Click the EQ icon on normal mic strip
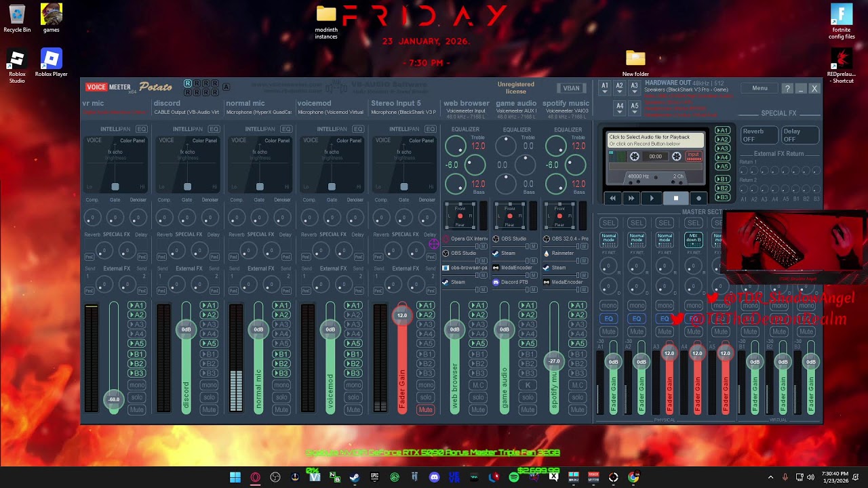This screenshot has height=488, width=868. point(286,129)
